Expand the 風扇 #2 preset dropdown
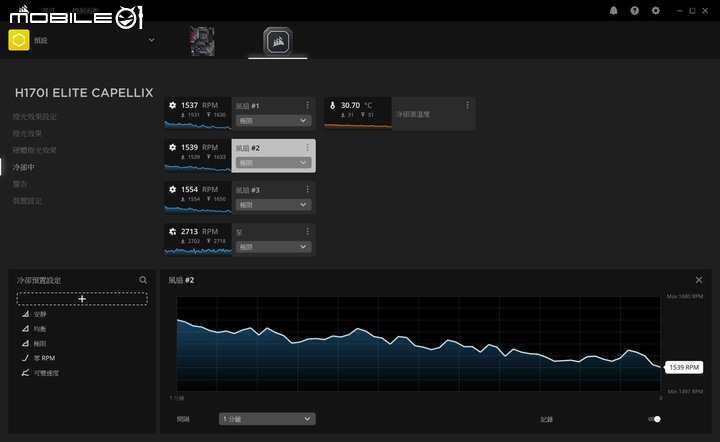This screenshot has width=720, height=442. (274, 163)
